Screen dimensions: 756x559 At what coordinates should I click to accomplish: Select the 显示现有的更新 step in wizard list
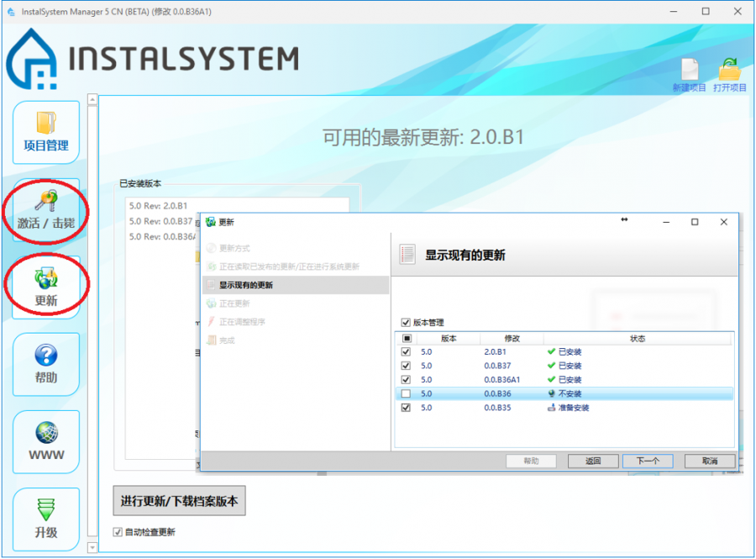pos(245,285)
